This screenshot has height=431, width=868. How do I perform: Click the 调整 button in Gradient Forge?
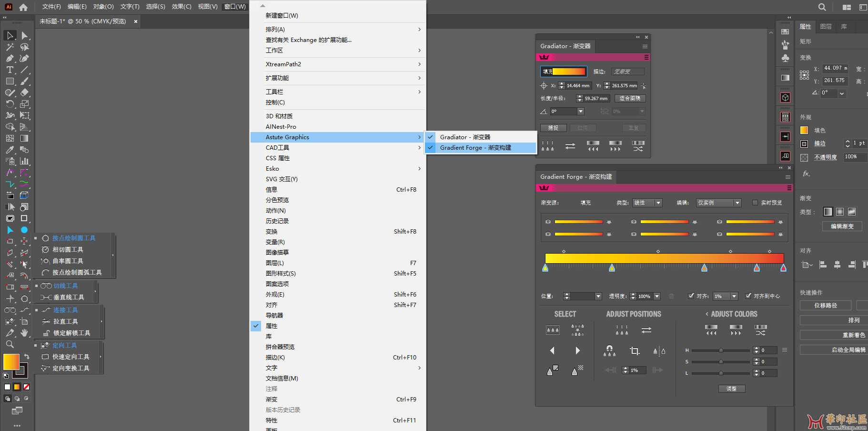click(732, 389)
